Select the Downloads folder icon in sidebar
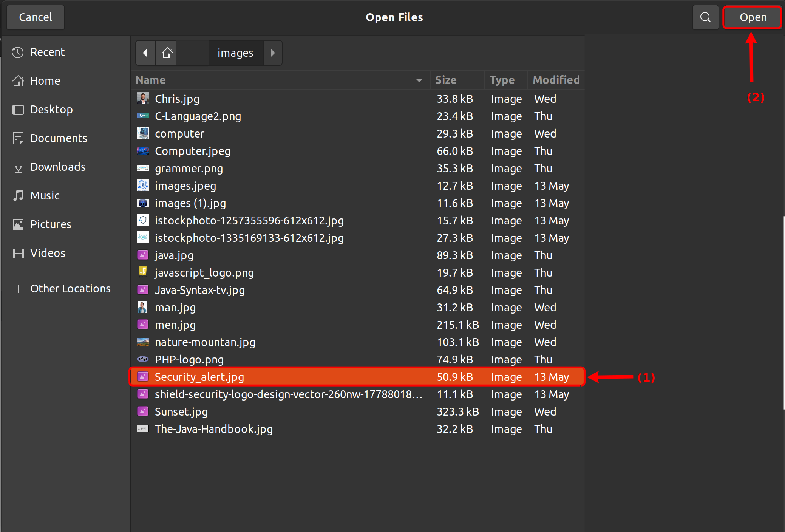Viewport: 785px width, 532px height. click(x=18, y=167)
